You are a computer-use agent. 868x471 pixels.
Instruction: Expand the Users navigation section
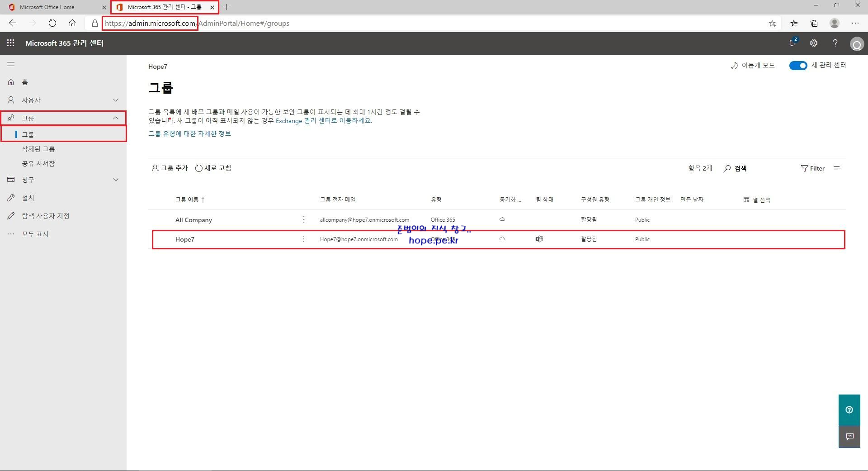point(63,100)
